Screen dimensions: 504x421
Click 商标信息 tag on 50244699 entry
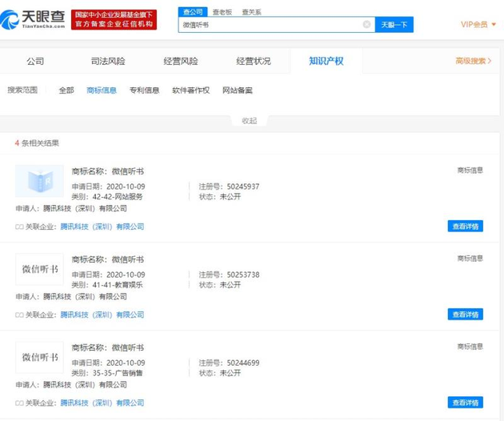[470, 347]
